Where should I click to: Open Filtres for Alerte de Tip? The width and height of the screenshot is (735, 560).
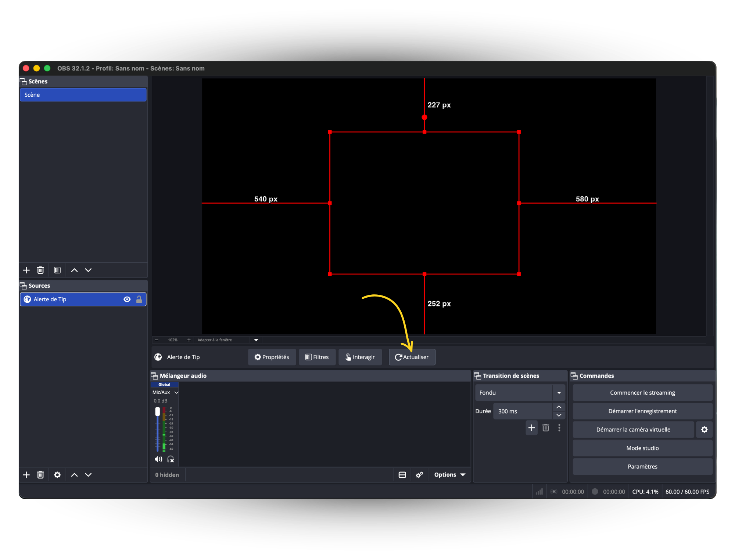tap(317, 357)
